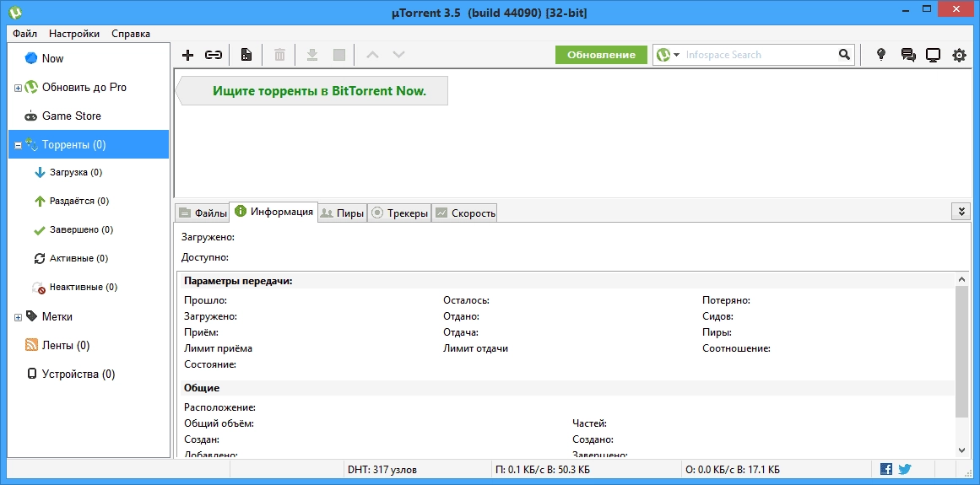The image size is (980, 485).
Task: Click the Соотношение: label
Action: 736,348
